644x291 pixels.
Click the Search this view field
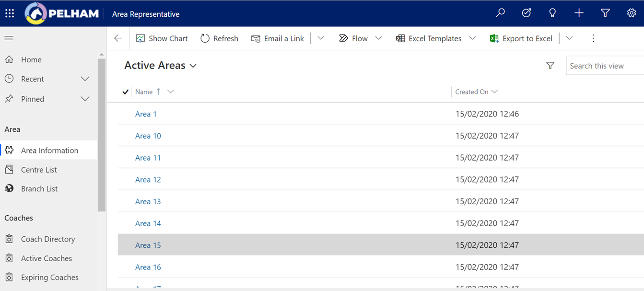[x=604, y=66]
